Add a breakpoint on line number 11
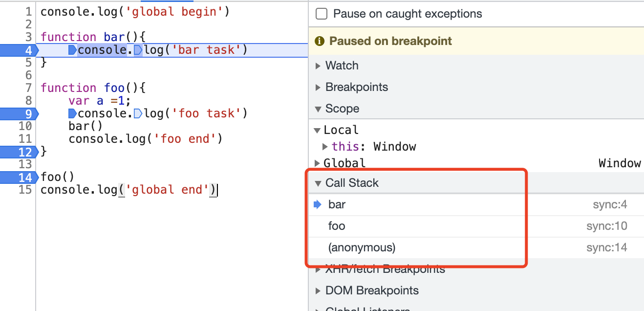 (x=25, y=139)
